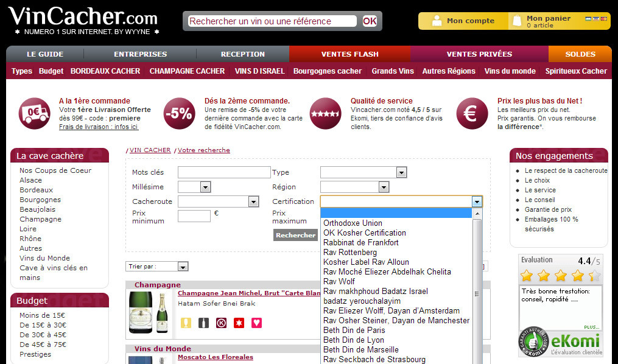The height and width of the screenshot is (364, 618).
Task: Click the certification list scrollbar thumb
Action: 477,293
